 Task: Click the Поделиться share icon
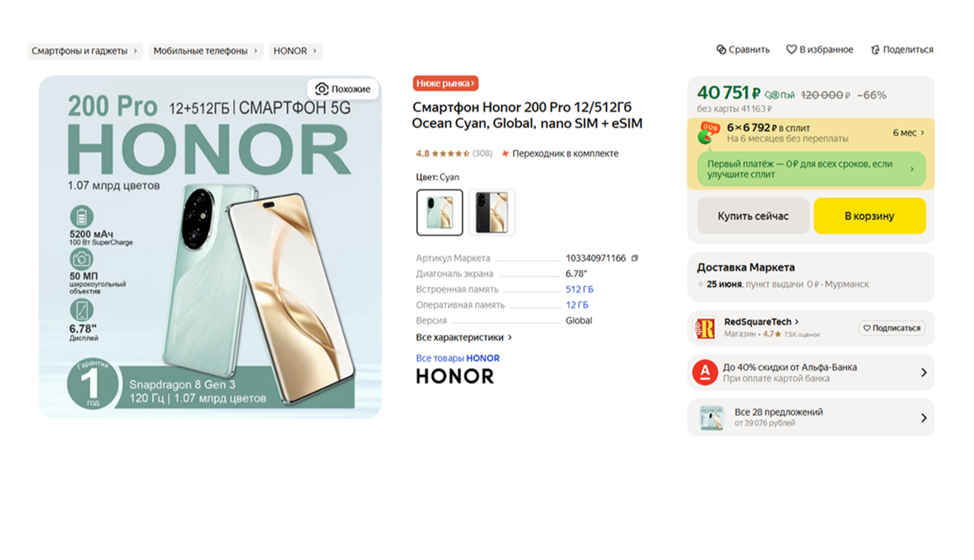(875, 49)
